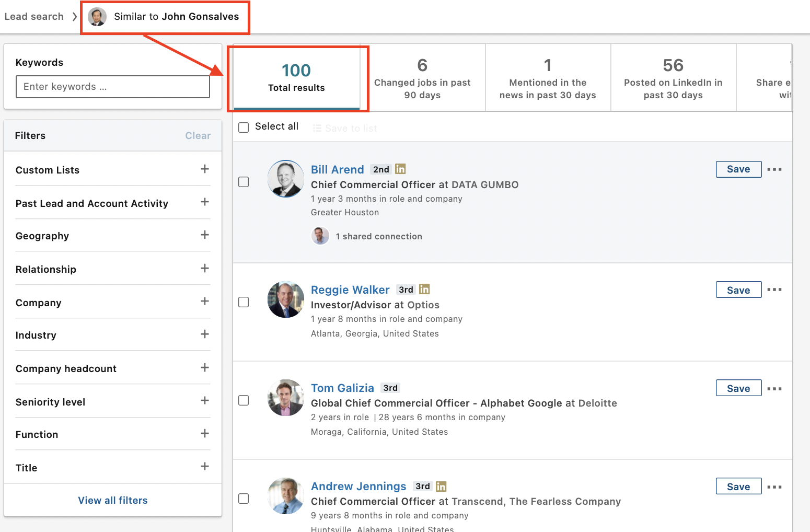810x532 pixels.
Task: Open LinkedIn badge icon next to Bill Arend
Action: coord(400,169)
